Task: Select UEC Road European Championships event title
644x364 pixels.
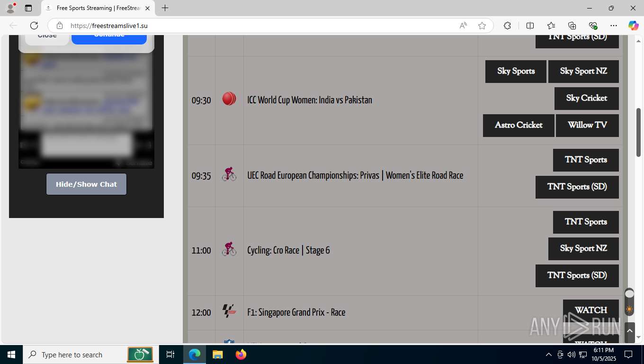Action: (x=355, y=175)
